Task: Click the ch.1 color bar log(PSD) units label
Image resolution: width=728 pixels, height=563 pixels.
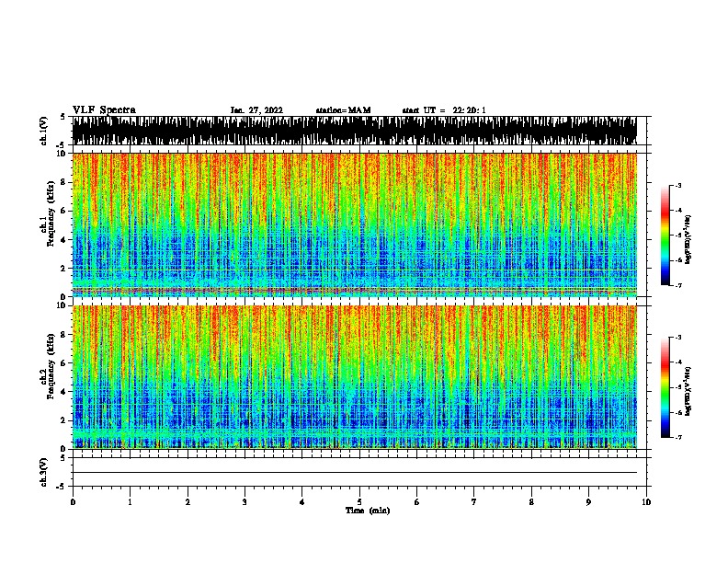Action: point(688,240)
